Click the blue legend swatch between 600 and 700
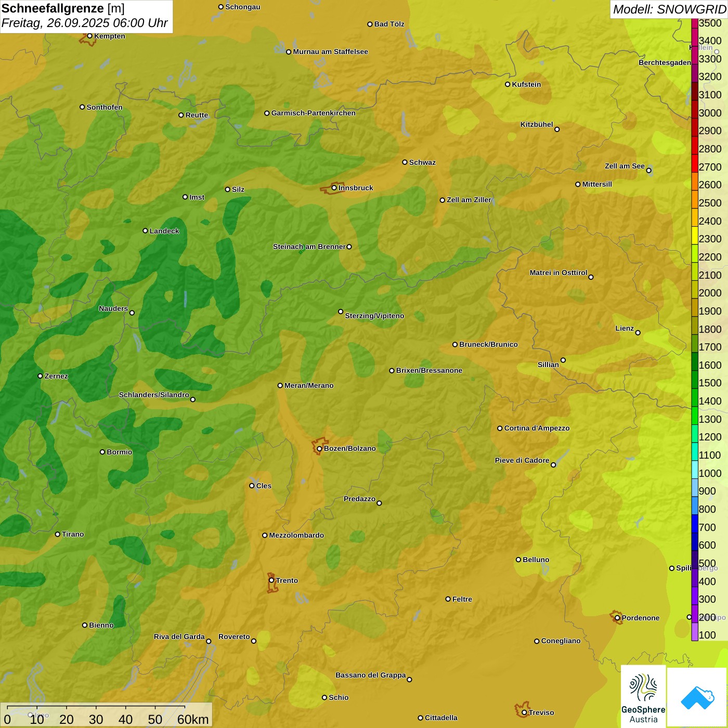Image resolution: width=728 pixels, height=728 pixels. 695,542
